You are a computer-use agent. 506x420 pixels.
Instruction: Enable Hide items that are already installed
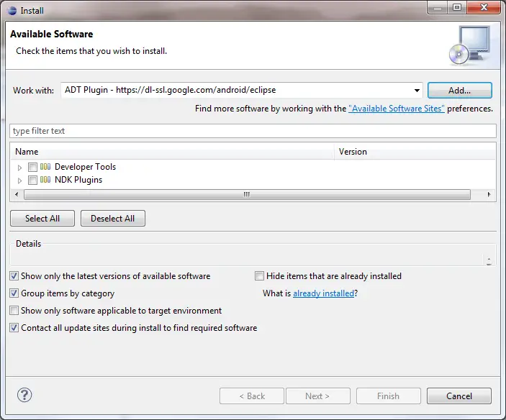coord(260,276)
